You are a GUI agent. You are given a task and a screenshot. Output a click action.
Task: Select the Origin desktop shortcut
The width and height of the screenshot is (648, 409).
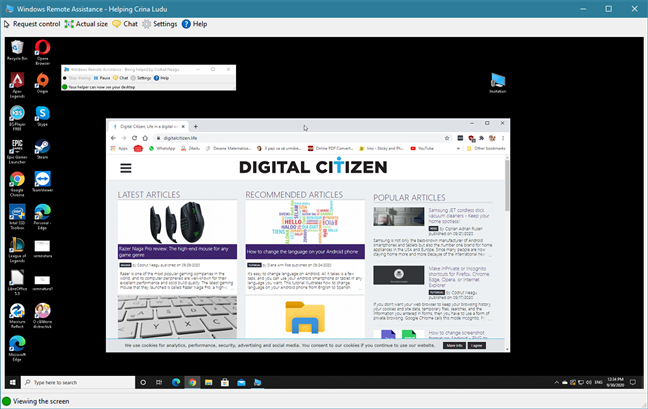point(42,83)
